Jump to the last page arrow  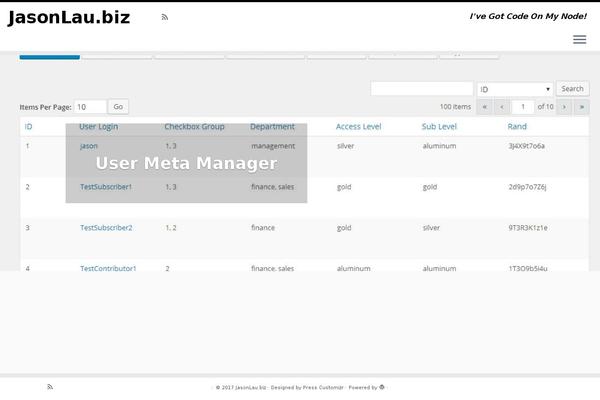pos(582,107)
